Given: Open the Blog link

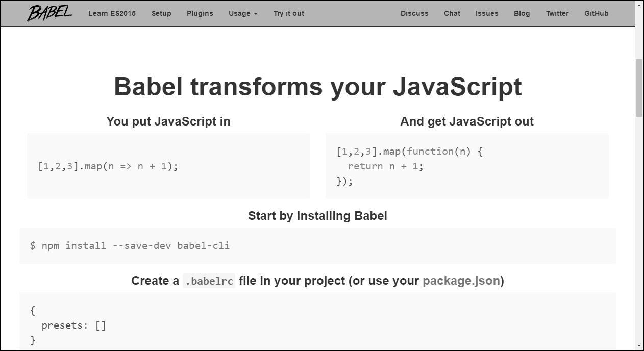Looking at the screenshot, I should click(x=522, y=13).
